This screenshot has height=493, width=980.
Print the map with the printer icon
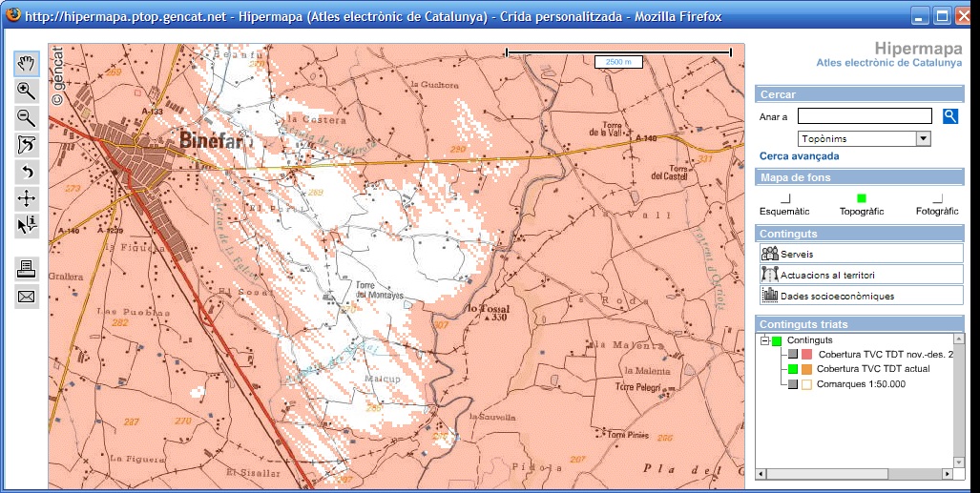pyautogui.click(x=27, y=269)
